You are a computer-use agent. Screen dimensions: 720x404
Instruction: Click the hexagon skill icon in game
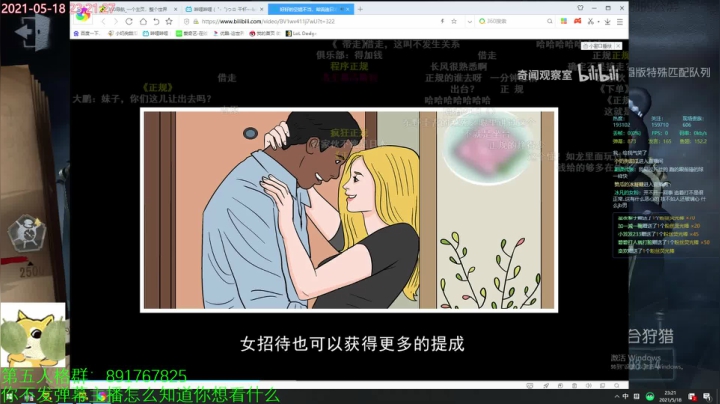click(26, 233)
